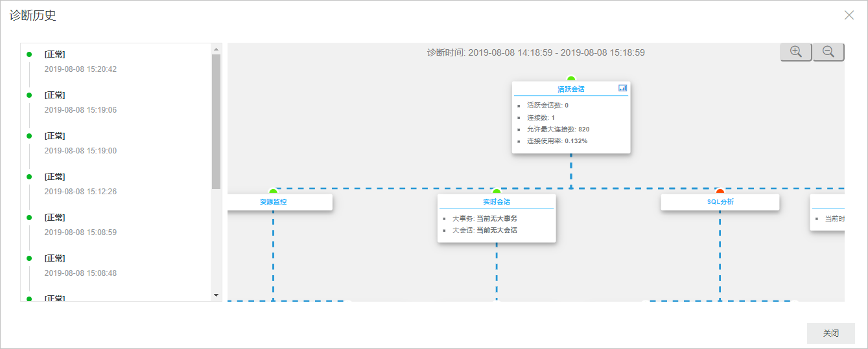The image size is (868, 349).
Task: Click 大会话: 当前无大会话 line
Action: 484,230
